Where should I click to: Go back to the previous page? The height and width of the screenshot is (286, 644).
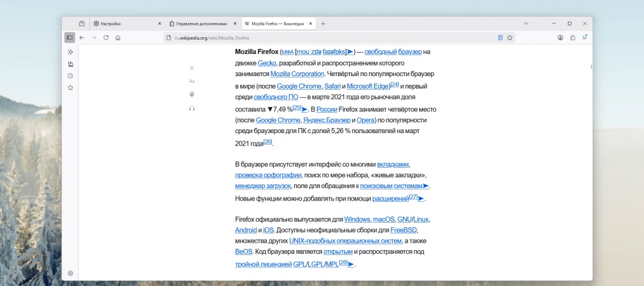(x=82, y=38)
